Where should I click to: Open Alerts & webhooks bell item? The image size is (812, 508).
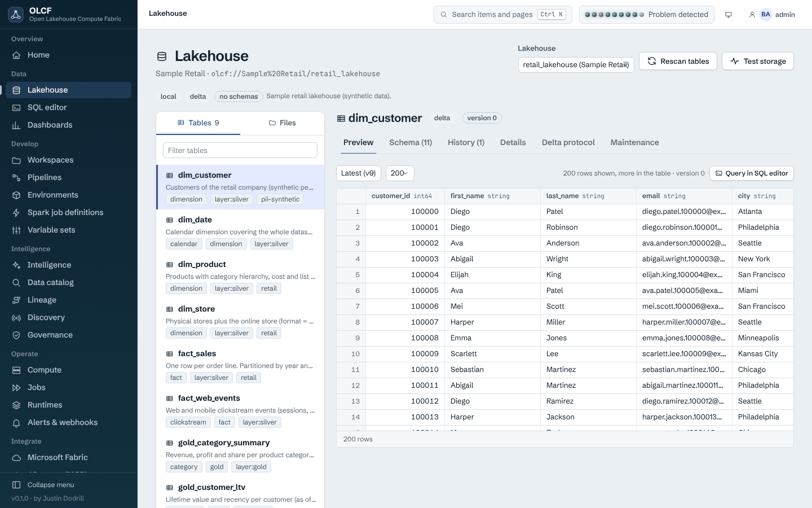[68, 422]
